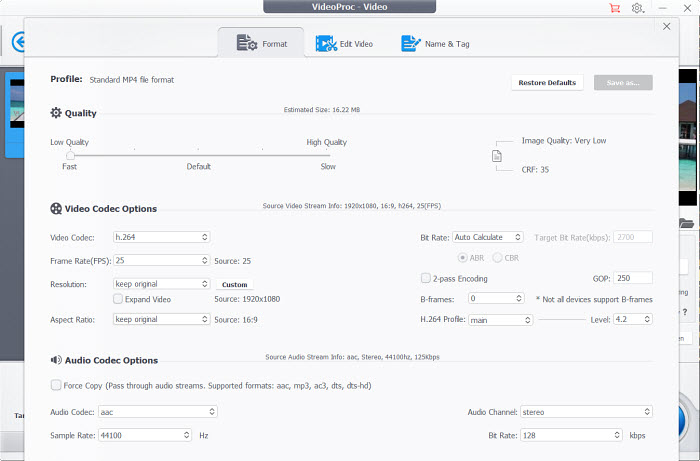Click the Target Bit Rate(kbps) field
700x461 pixels.
click(x=633, y=237)
